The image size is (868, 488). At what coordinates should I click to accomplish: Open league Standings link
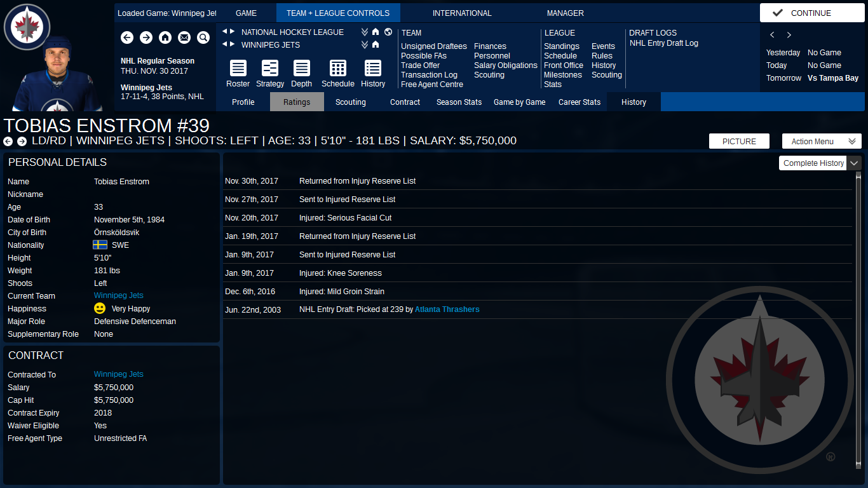click(562, 46)
